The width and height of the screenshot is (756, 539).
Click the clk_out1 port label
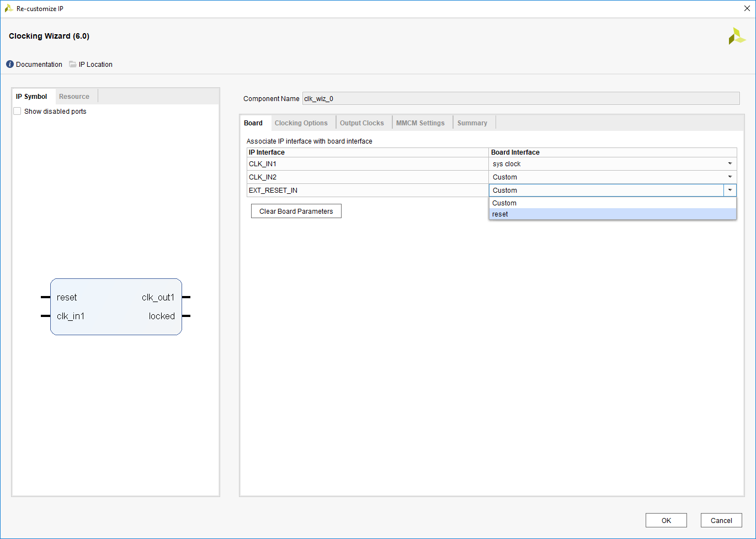click(x=158, y=297)
